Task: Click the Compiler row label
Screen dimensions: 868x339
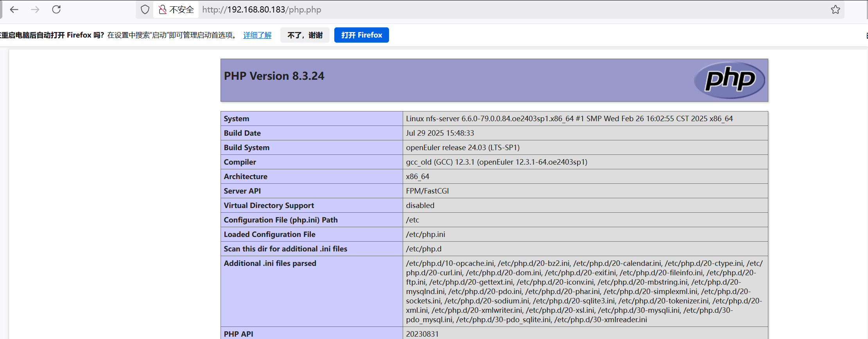Action: click(240, 162)
